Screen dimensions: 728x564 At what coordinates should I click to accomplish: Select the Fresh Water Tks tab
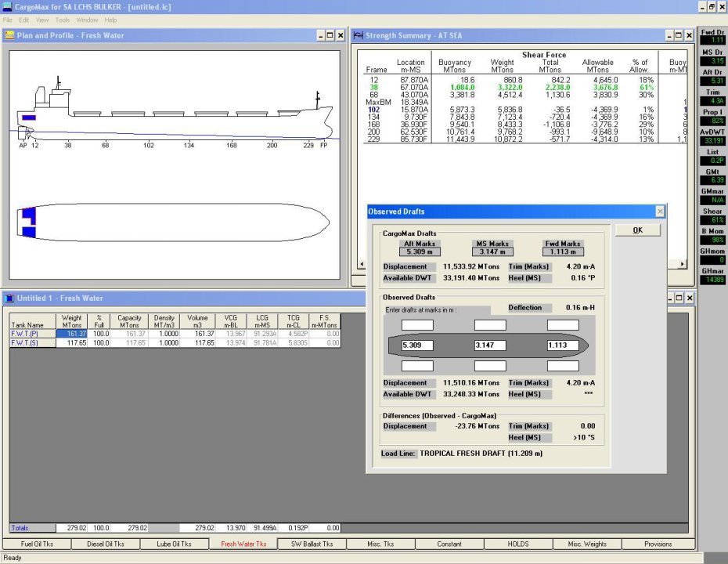pos(243,544)
